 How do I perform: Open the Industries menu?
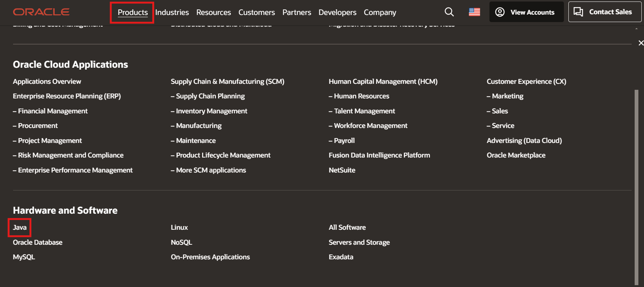(x=172, y=12)
